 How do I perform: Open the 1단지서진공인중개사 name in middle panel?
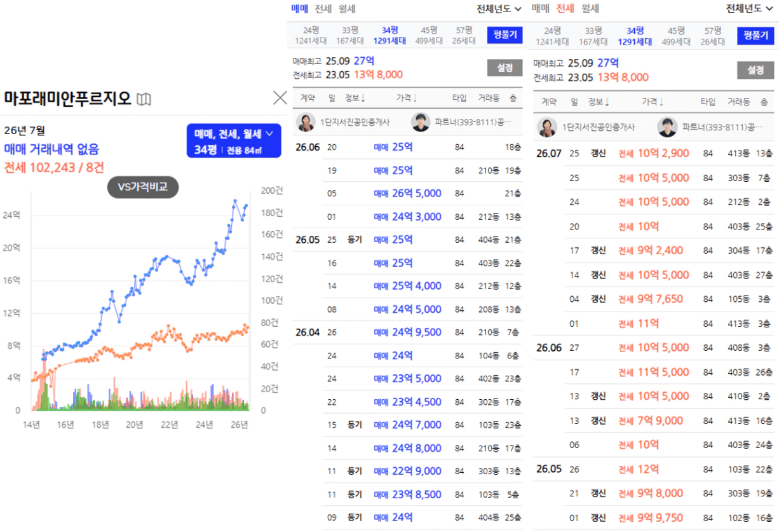point(355,123)
